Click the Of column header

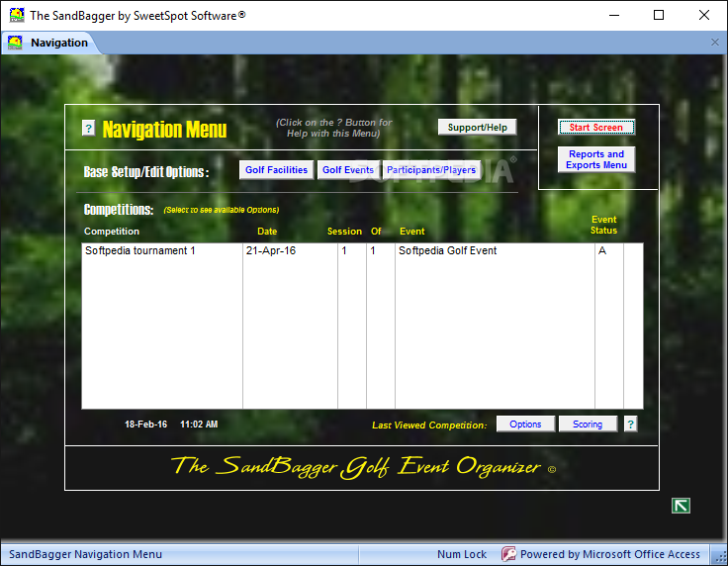tap(376, 232)
